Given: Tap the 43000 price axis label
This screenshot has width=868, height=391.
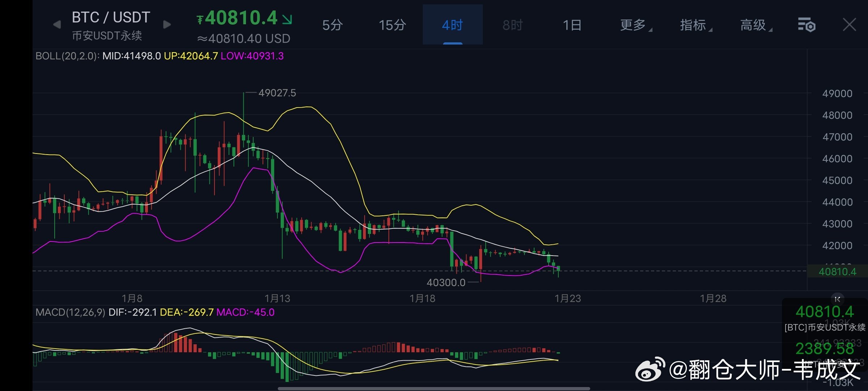Looking at the screenshot, I should pos(837,224).
